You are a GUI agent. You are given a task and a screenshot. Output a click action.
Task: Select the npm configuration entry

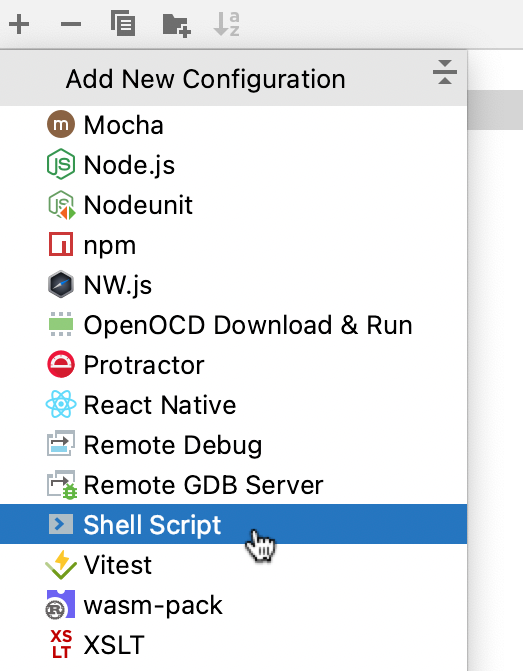233,245
